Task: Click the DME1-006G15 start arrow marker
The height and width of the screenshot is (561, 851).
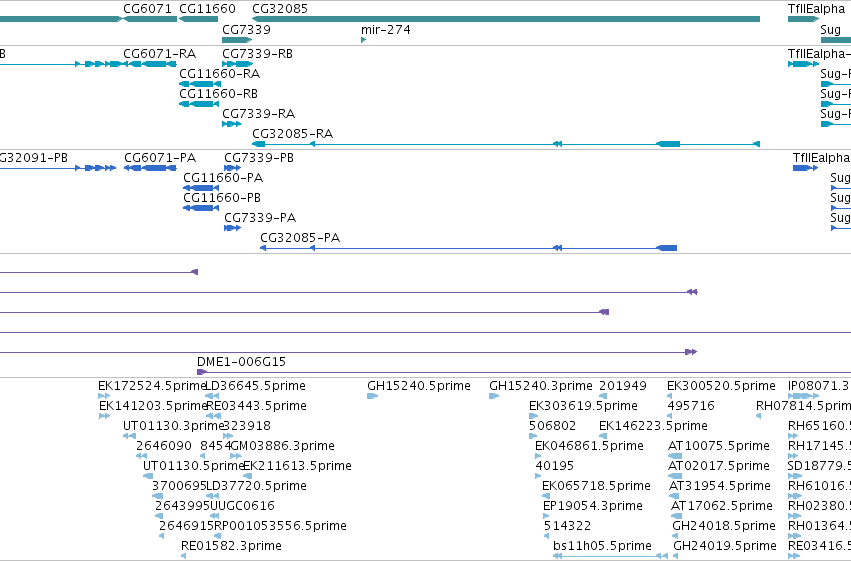Action: coord(201,372)
